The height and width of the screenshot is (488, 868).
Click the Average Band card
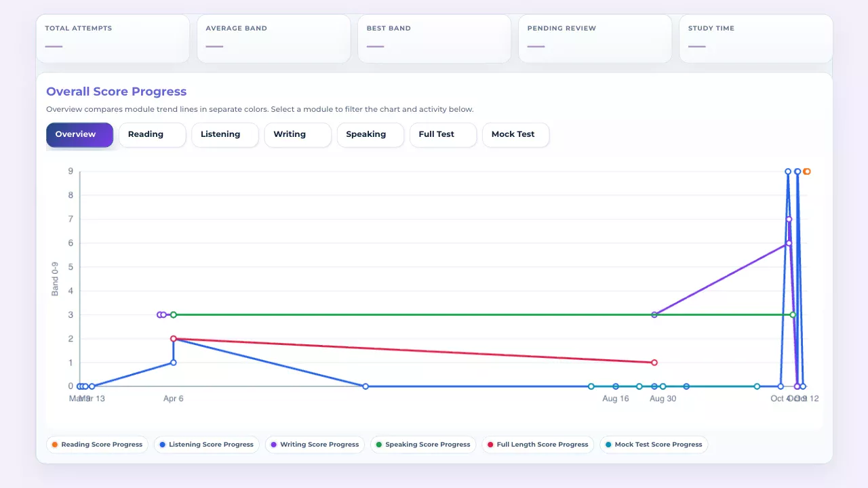click(273, 39)
